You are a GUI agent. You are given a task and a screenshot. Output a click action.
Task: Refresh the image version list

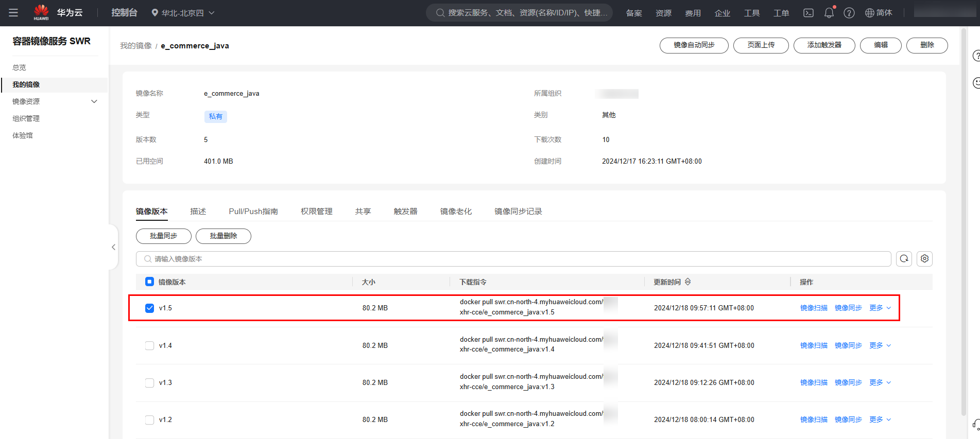click(904, 259)
